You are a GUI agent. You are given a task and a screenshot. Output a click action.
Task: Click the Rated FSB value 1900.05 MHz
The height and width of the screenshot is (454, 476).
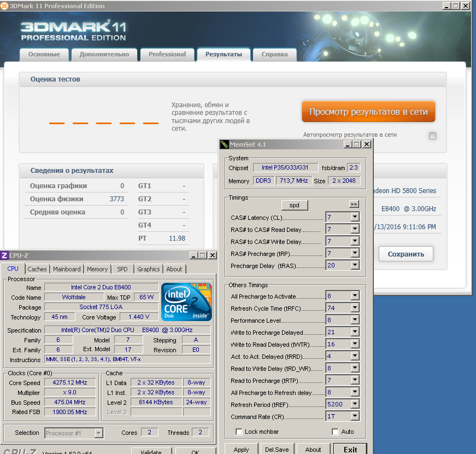tap(70, 412)
